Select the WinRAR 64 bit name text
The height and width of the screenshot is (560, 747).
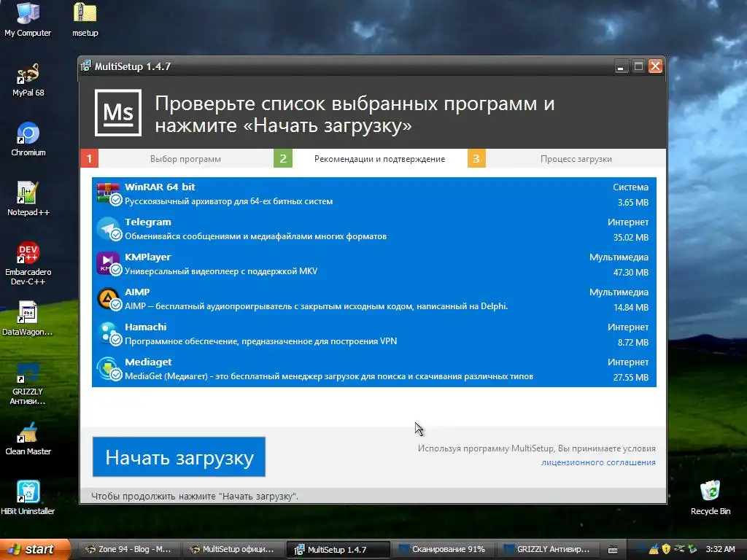pos(160,187)
